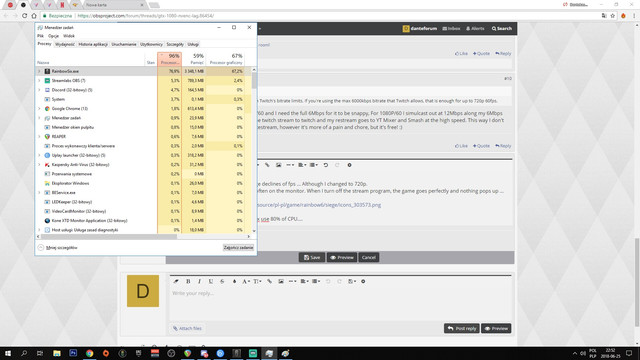Image resolution: width=640 pixels, height=360 pixels.
Task: Expand the Streamlabs OBS process group
Action: 40,80
